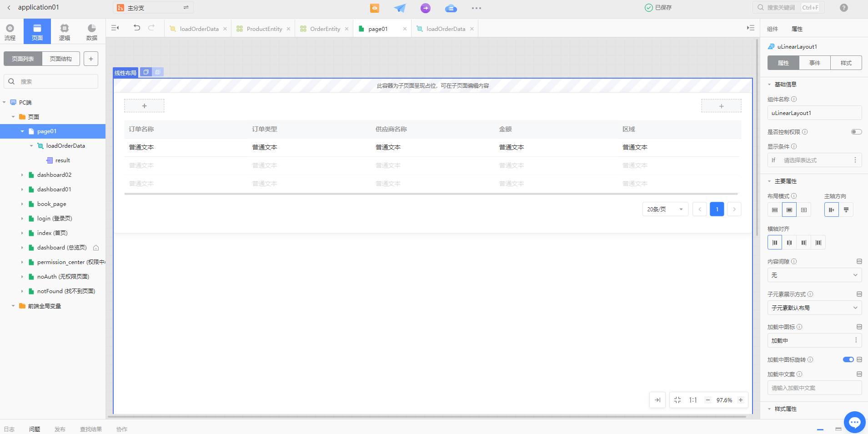Image resolution: width=868 pixels, height=434 pixels.
Task: Open the 问题 bottom panel
Action: point(35,429)
